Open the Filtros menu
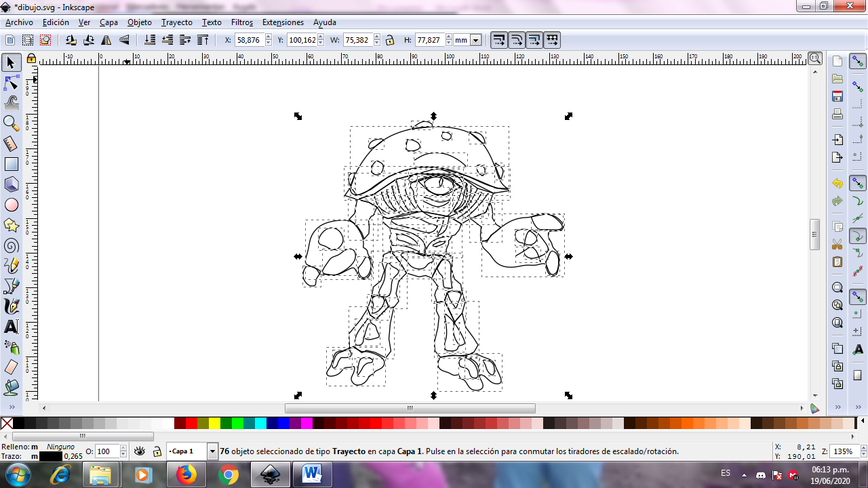The image size is (868, 488). (x=242, y=22)
